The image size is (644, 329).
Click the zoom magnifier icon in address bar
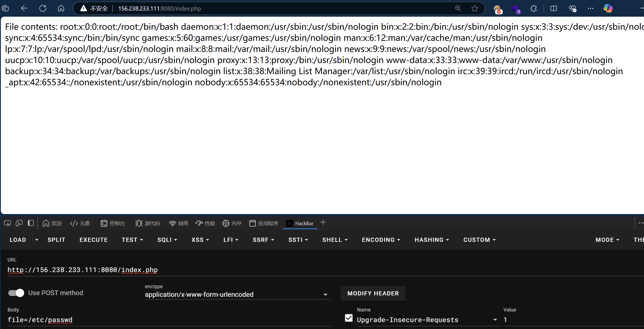[x=458, y=8]
